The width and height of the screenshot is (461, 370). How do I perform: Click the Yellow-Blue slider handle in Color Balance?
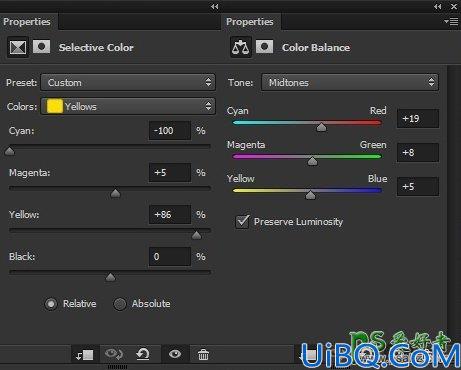pyautogui.click(x=310, y=195)
